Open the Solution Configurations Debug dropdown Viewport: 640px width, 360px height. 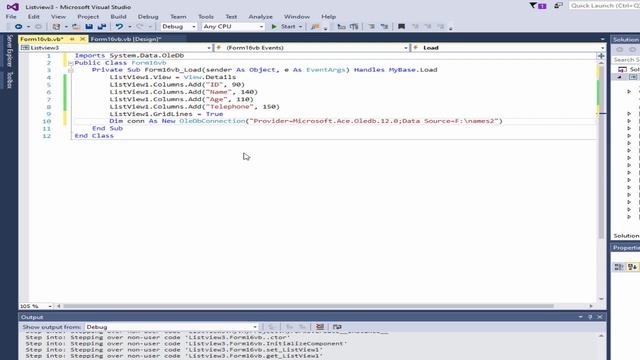[x=179, y=27]
